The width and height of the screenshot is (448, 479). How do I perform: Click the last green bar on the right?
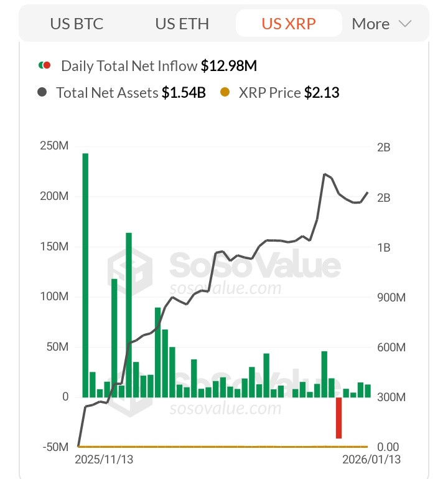[368, 391]
